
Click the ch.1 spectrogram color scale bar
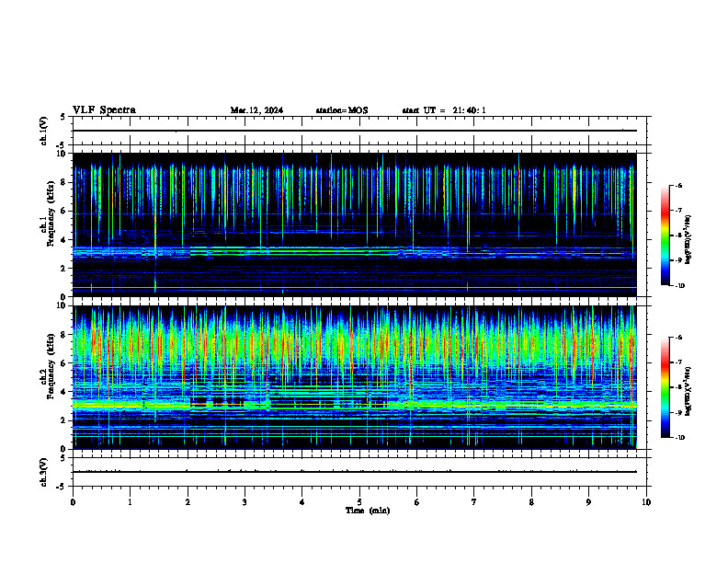click(x=665, y=236)
